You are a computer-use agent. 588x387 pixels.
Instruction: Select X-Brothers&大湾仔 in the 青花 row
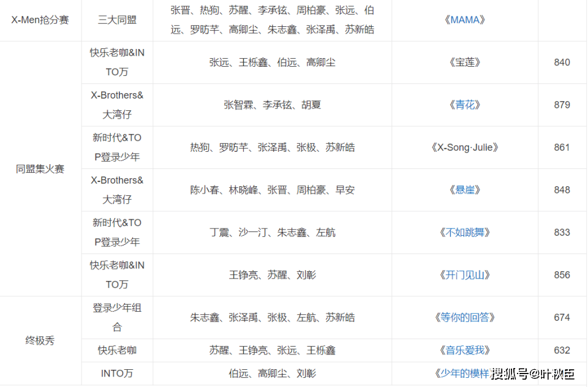[117, 105]
